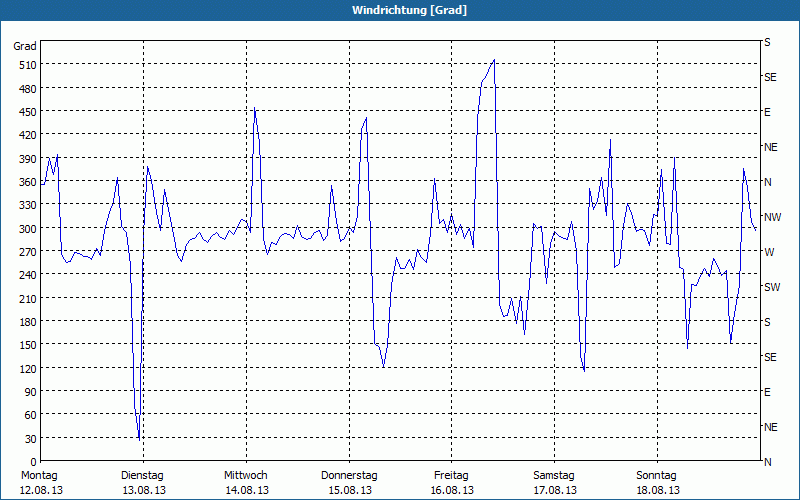
Task: Click the 390 degree axis label
Action: [x=29, y=159]
